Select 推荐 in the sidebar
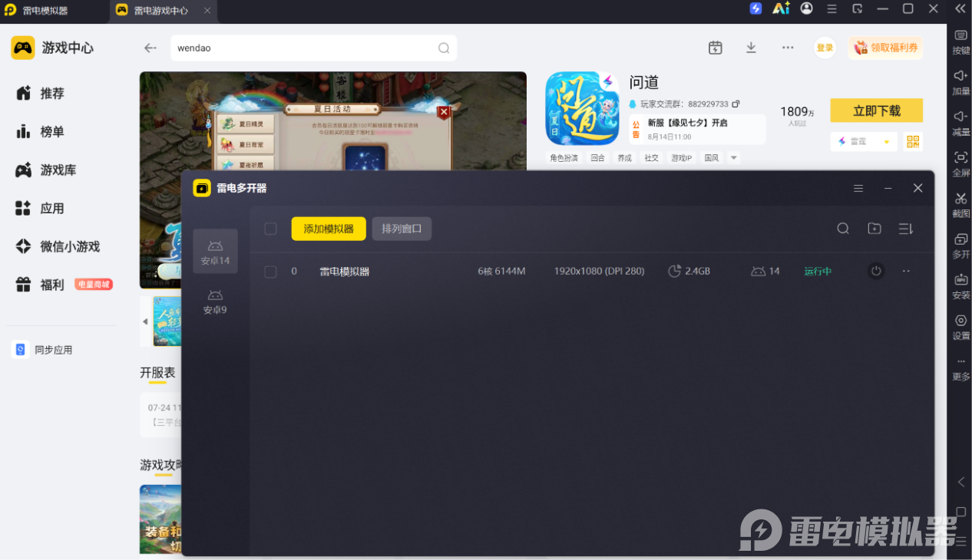This screenshot has width=972, height=560. [52, 94]
